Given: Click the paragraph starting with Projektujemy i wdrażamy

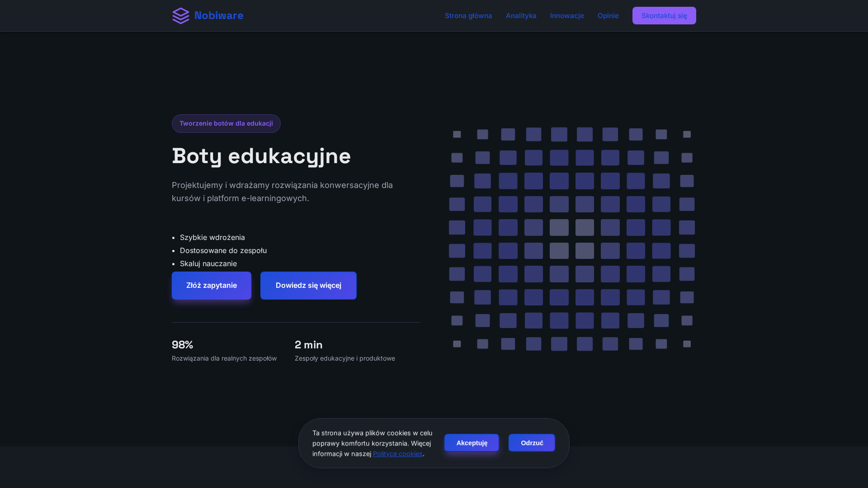Looking at the screenshot, I should [283, 192].
